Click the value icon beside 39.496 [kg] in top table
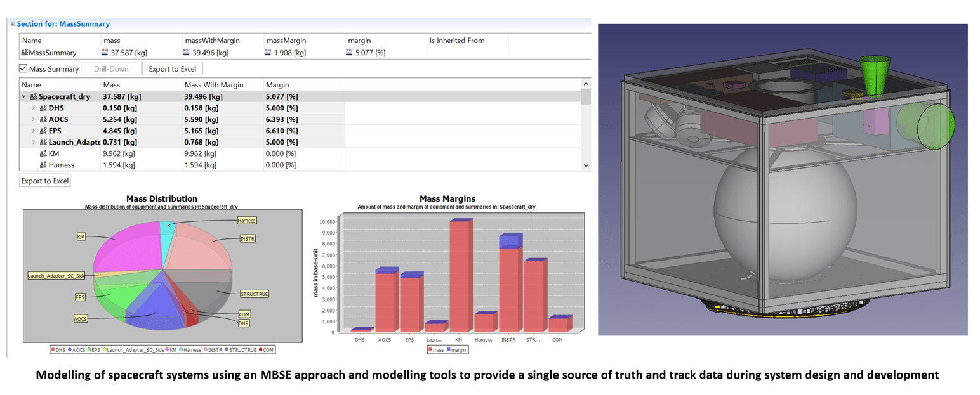The height and width of the screenshot is (395, 980). click(x=187, y=53)
